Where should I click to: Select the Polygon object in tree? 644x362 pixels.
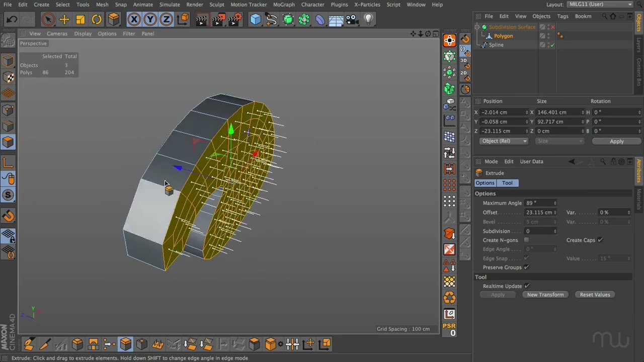click(x=503, y=36)
